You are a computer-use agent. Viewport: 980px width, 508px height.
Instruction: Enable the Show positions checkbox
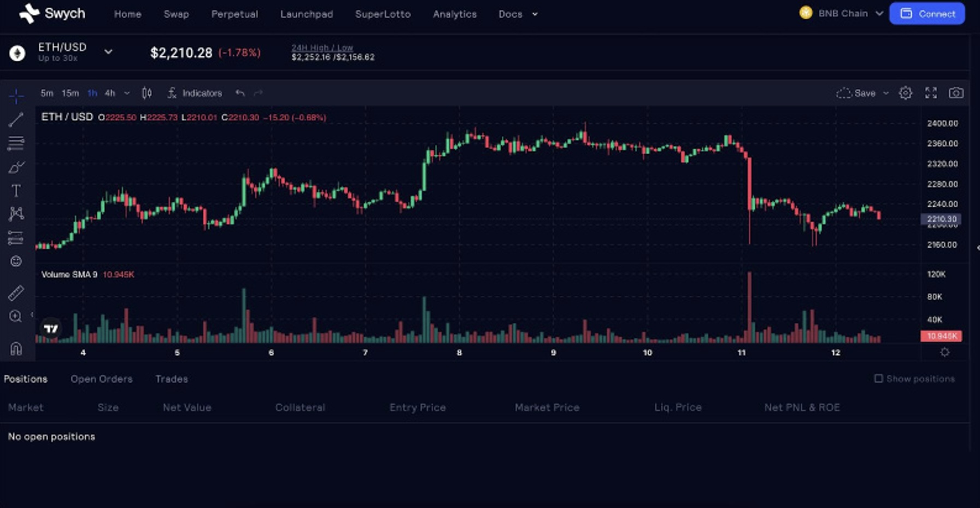click(x=878, y=378)
